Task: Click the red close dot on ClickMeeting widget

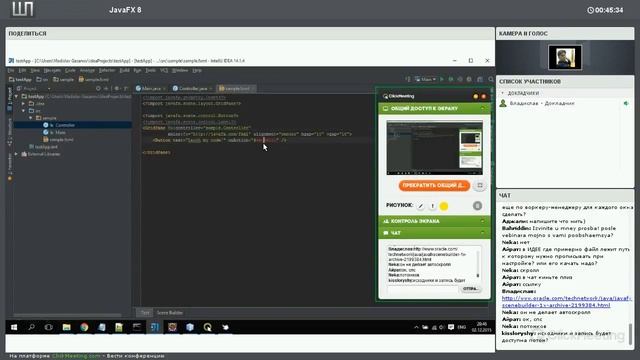Action: tap(484, 96)
